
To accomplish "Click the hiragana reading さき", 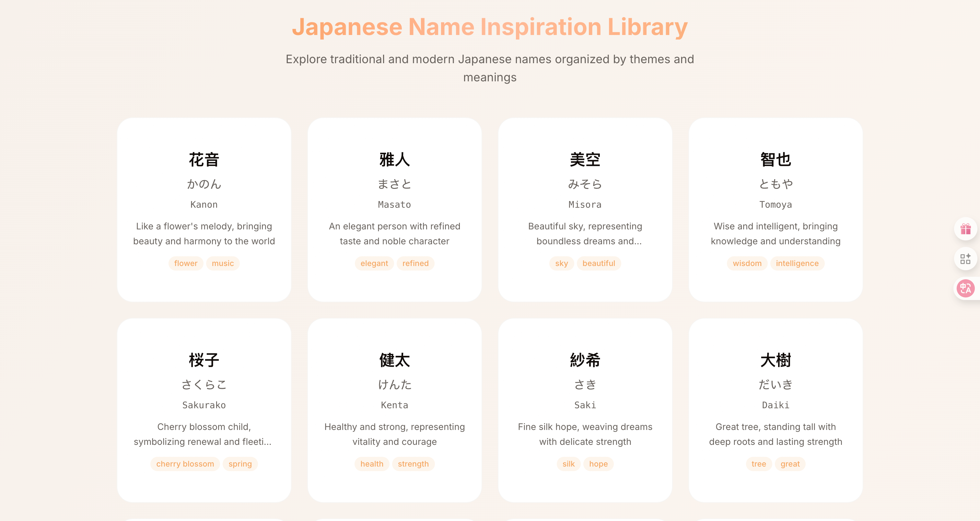I will pos(585,385).
